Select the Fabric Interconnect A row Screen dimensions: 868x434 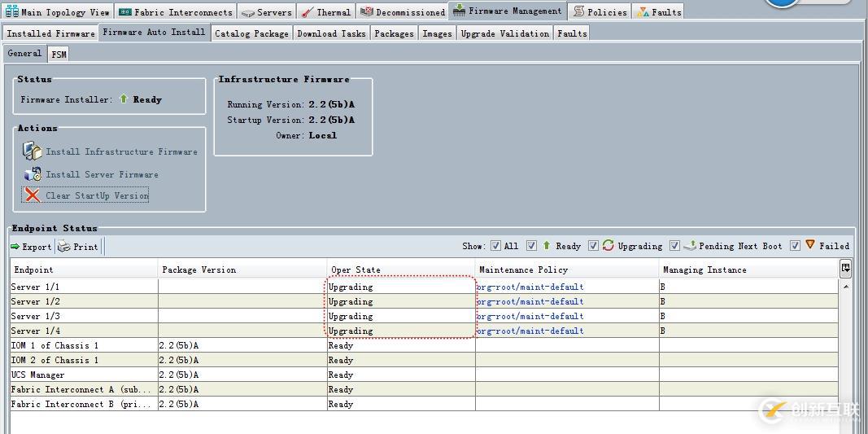click(x=424, y=390)
